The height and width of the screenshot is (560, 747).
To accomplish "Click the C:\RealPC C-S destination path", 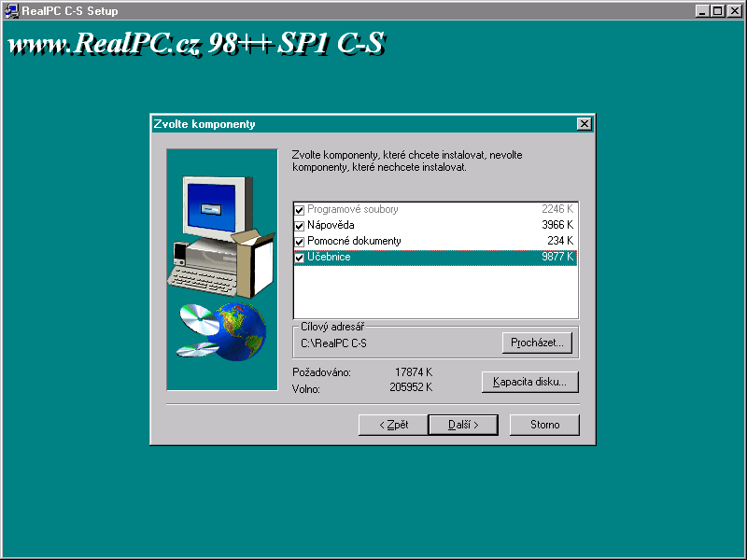I will [x=333, y=344].
